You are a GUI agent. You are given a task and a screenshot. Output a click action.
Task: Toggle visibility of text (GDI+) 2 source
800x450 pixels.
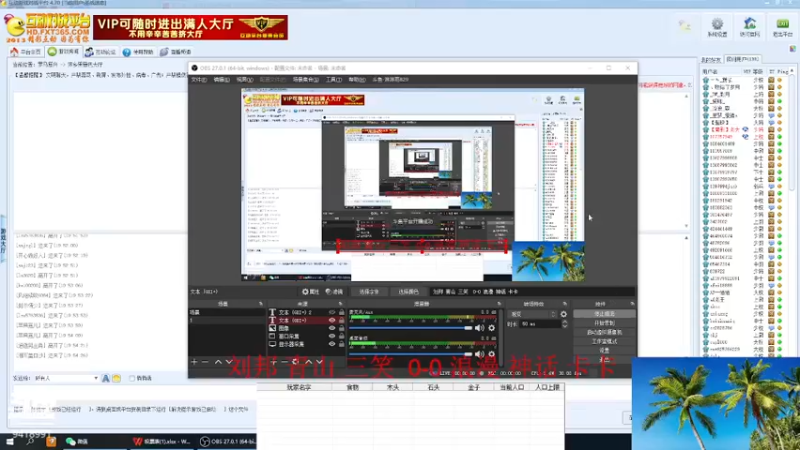tap(332, 312)
